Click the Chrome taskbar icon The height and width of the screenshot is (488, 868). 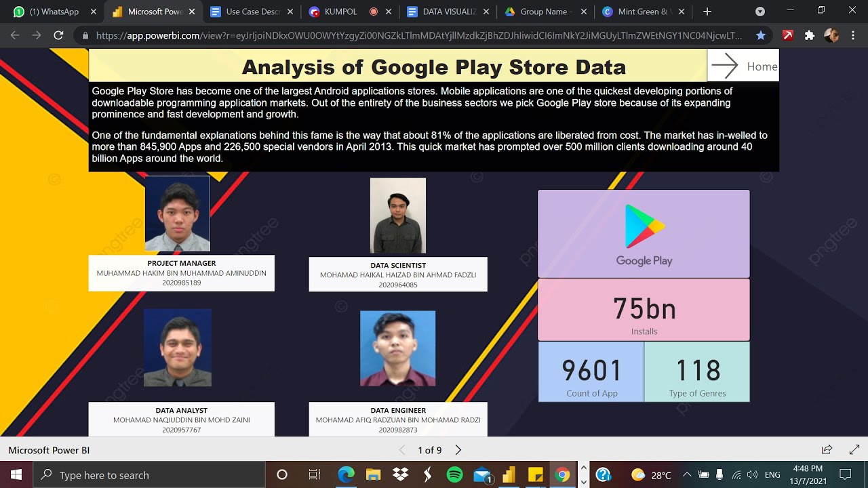pos(562,475)
